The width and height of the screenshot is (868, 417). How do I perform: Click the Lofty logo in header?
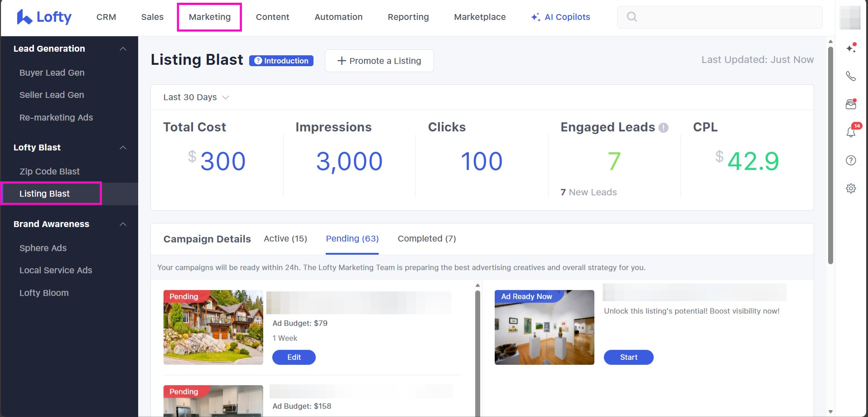[x=44, y=17]
